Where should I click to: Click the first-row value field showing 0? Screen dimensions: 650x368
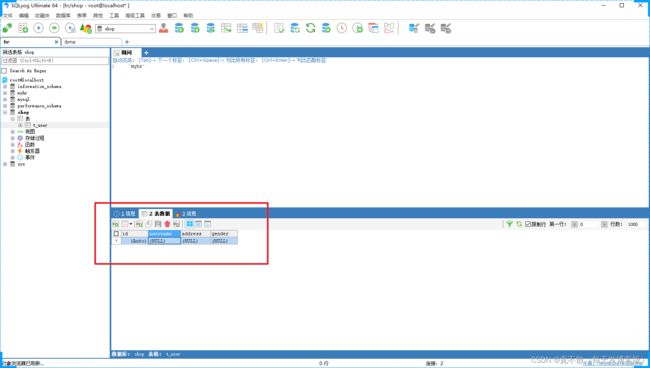click(x=589, y=224)
